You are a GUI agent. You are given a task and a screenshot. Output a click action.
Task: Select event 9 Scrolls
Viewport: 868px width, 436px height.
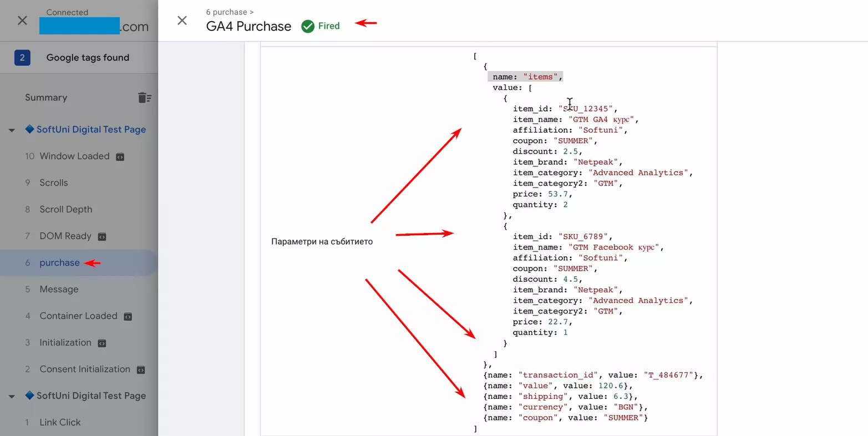(53, 183)
